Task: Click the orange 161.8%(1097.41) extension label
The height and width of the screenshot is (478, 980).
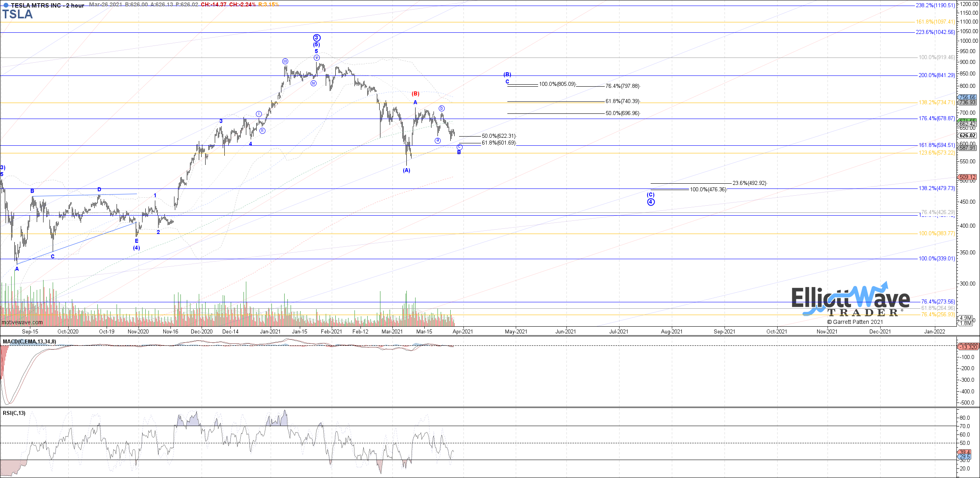Action: [x=935, y=22]
